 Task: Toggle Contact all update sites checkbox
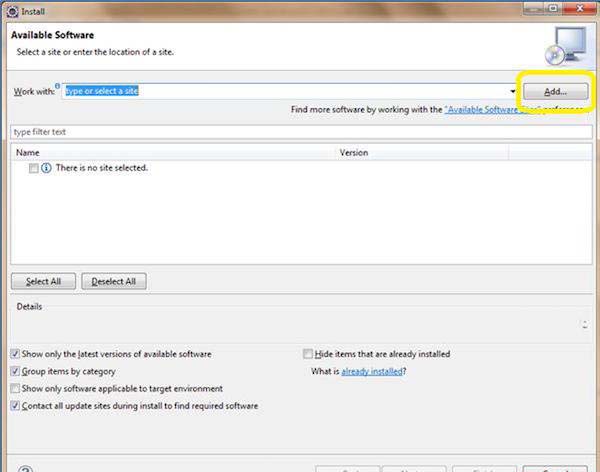(15, 405)
